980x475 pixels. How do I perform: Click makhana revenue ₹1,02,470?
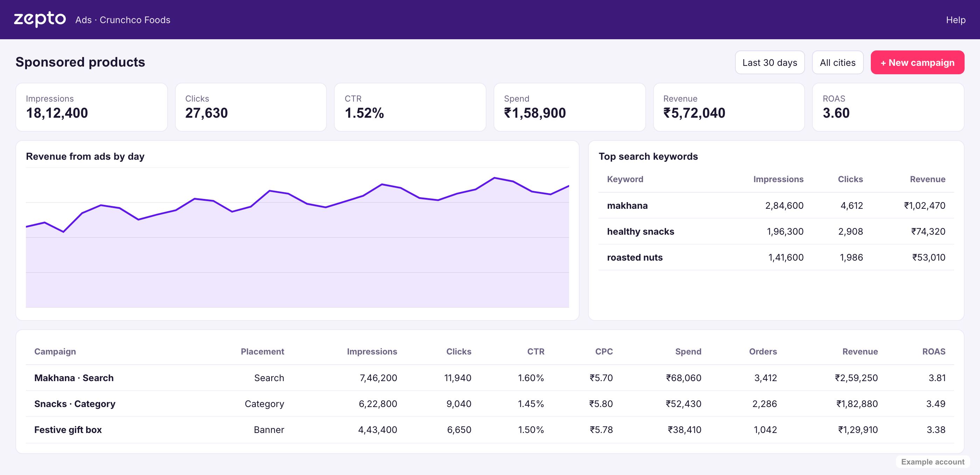pos(924,206)
